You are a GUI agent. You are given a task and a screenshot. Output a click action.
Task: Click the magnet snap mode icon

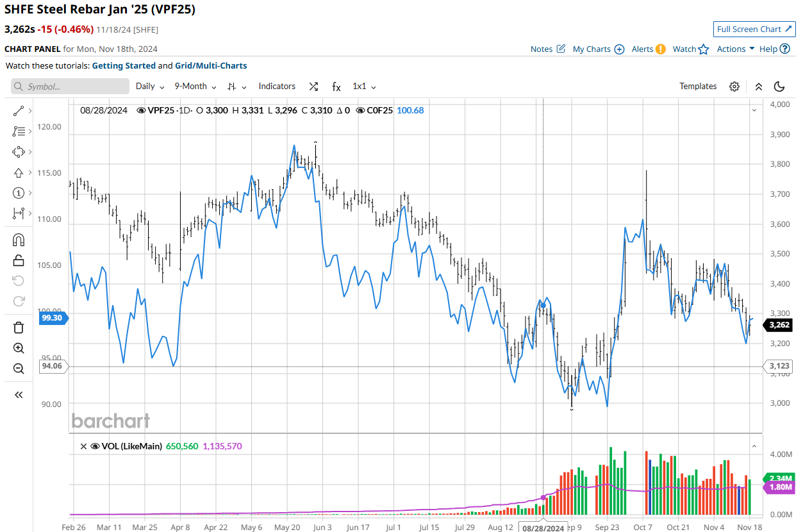pos(19,240)
